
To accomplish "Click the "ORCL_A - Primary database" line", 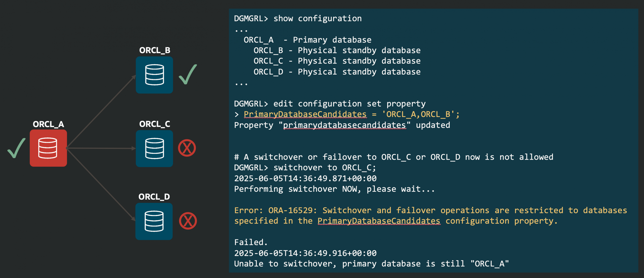I will (x=307, y=40).
